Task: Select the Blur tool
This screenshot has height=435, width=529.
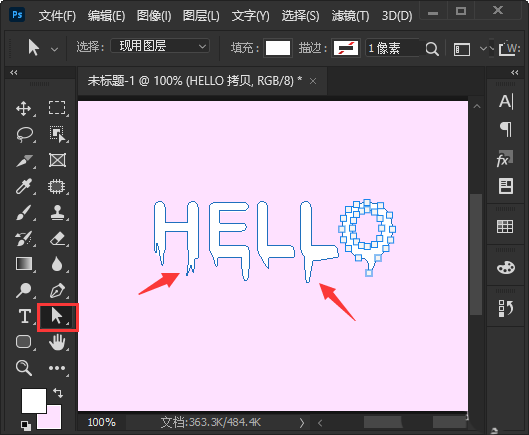Action: tap(57, 264)
